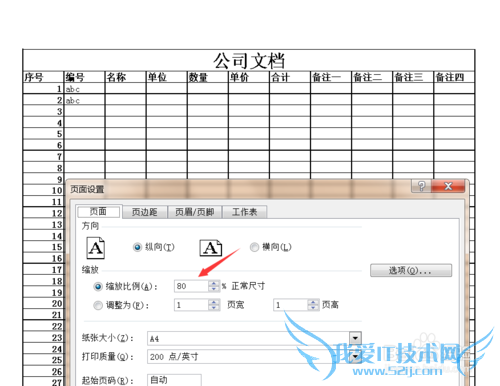Click the landscape orientation page icon

[211, 248]
